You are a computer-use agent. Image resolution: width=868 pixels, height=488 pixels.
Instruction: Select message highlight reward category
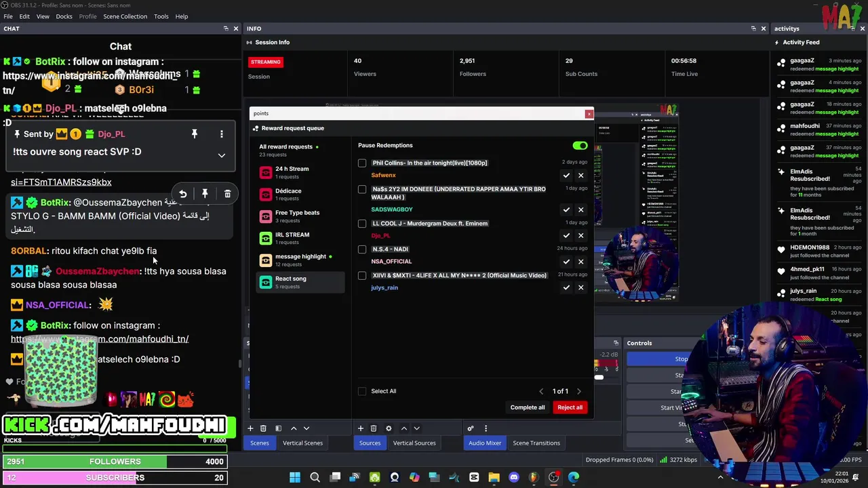[300, 260]
